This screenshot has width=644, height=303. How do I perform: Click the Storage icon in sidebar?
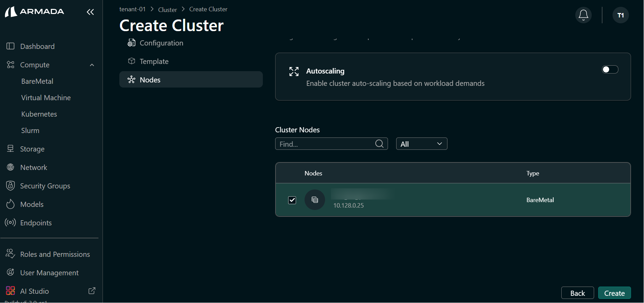[11, 149]
